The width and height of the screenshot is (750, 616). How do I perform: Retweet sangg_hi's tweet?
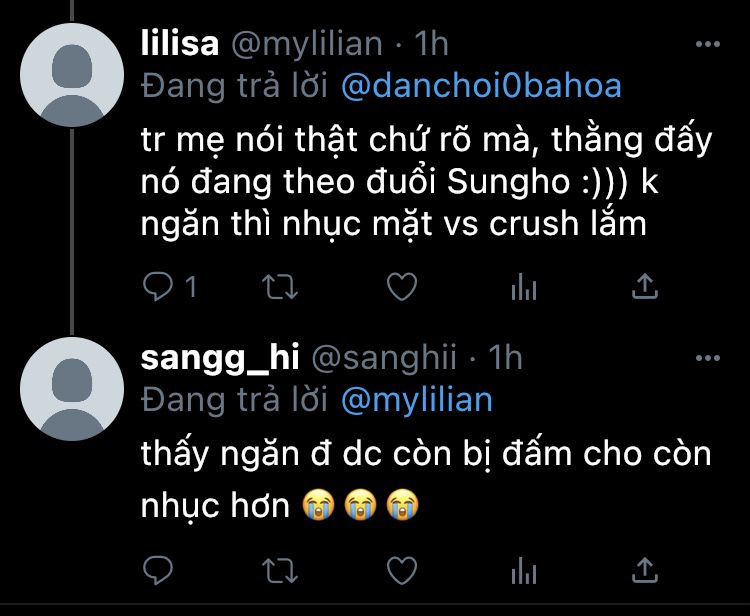pos(280,571)
